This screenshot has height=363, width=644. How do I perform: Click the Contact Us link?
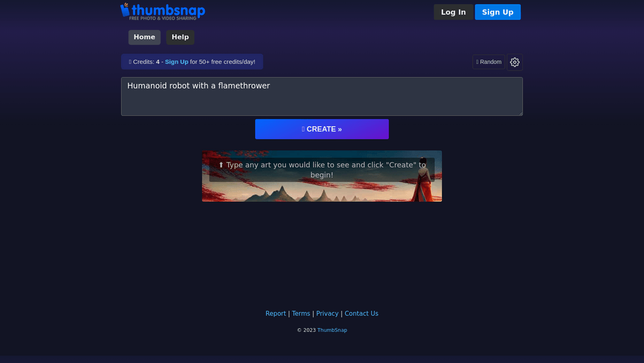click(x=361, y=313)
